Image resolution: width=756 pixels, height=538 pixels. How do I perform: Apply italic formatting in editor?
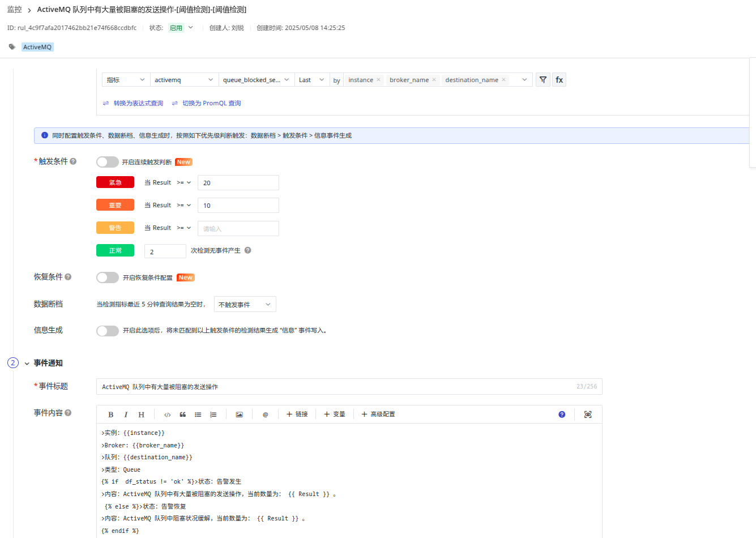pyautogui.click(x=126, y=415)
